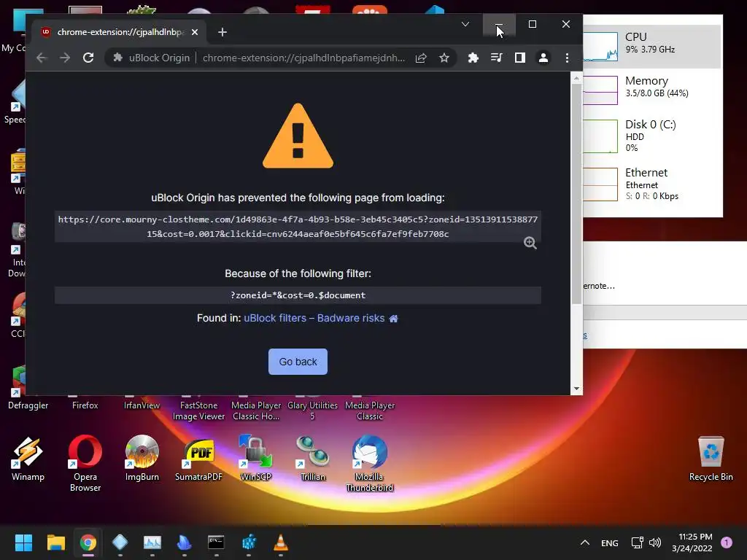Click the blocked URL text box
This screenshot has height=560, width=747.
(298, 227)
